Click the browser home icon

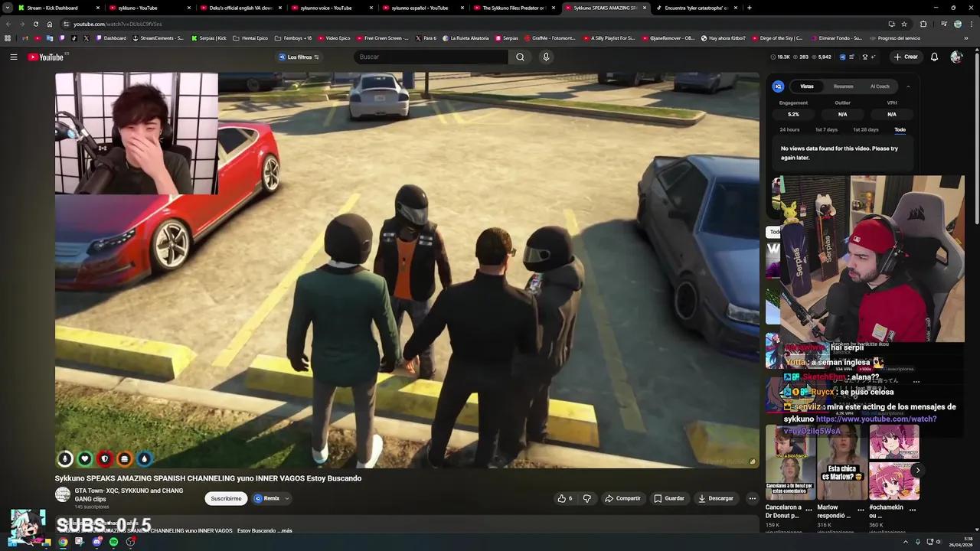tap(50, 24)
